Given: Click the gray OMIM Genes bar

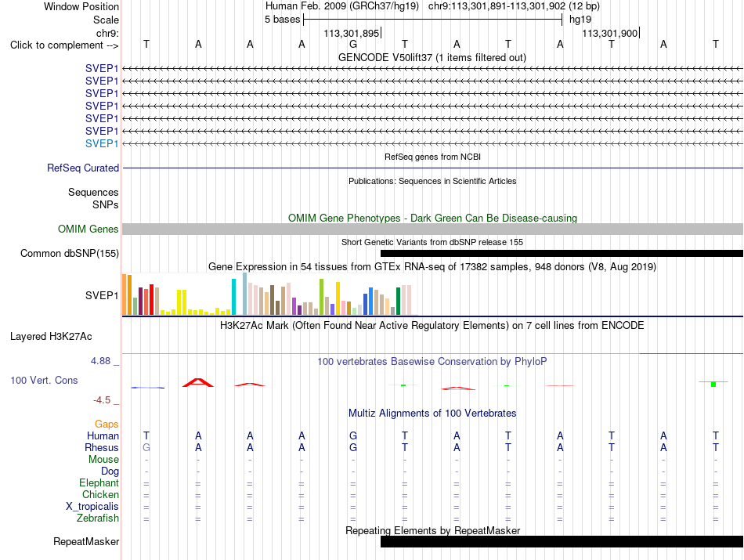Looking at the screenshot, I should (433, 229).
